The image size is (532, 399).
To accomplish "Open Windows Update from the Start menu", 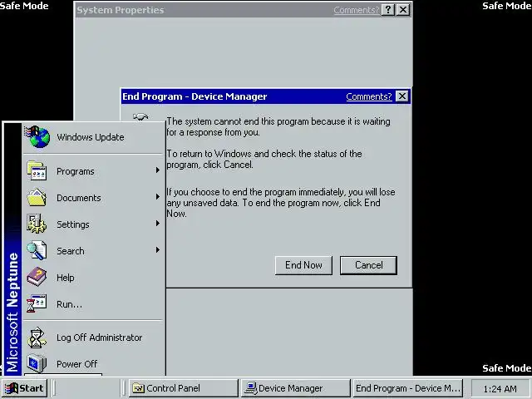I will point(93,137).
